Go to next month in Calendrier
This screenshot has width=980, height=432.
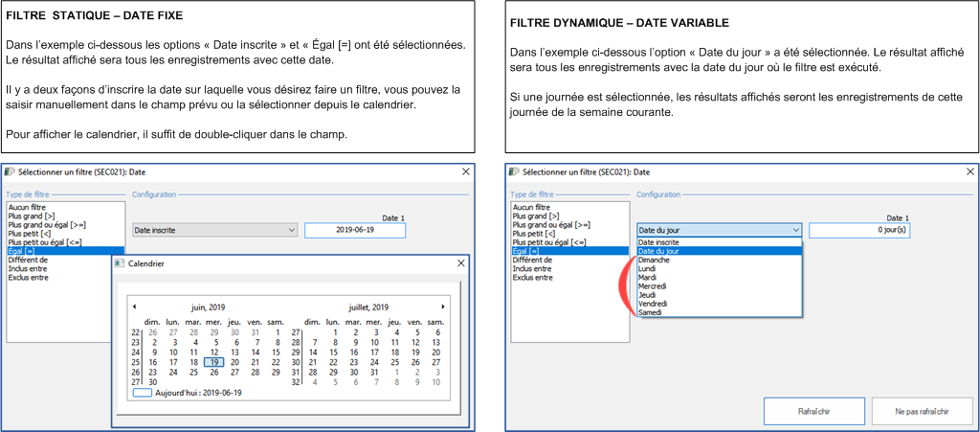(442, 307)
